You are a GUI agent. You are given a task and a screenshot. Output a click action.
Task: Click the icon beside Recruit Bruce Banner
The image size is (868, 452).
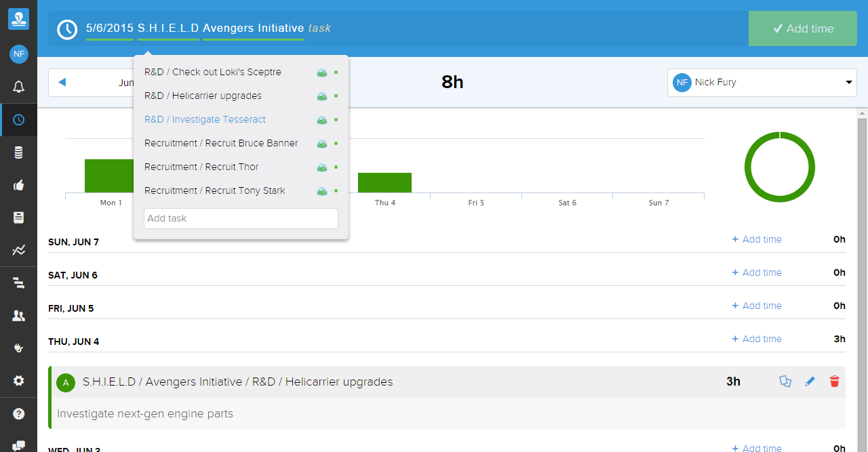322,144
